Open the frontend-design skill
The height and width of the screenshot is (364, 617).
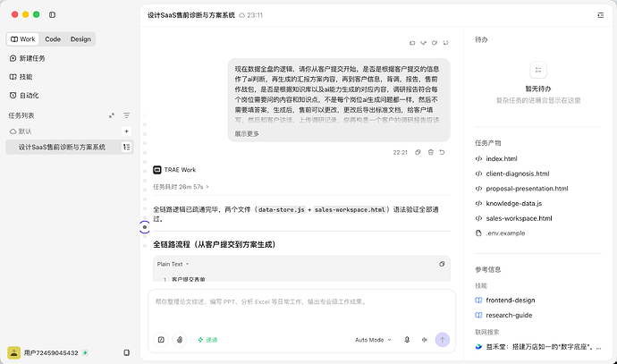[505, 301]
